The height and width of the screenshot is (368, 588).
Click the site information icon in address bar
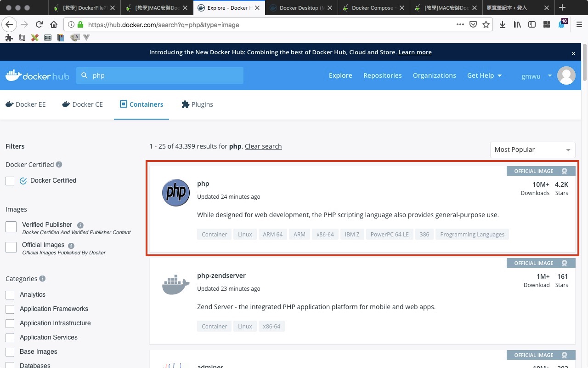coord(71,25)
